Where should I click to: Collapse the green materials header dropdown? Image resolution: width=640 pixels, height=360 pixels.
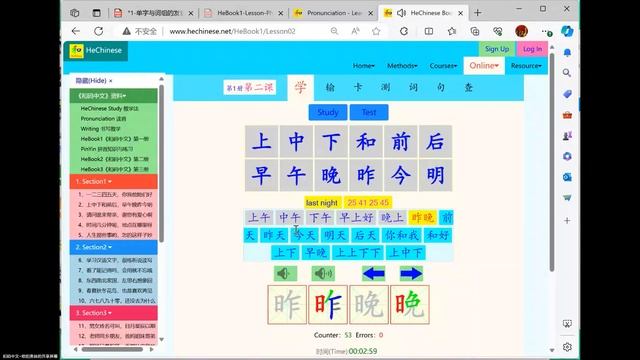click(x=113, y=96)
